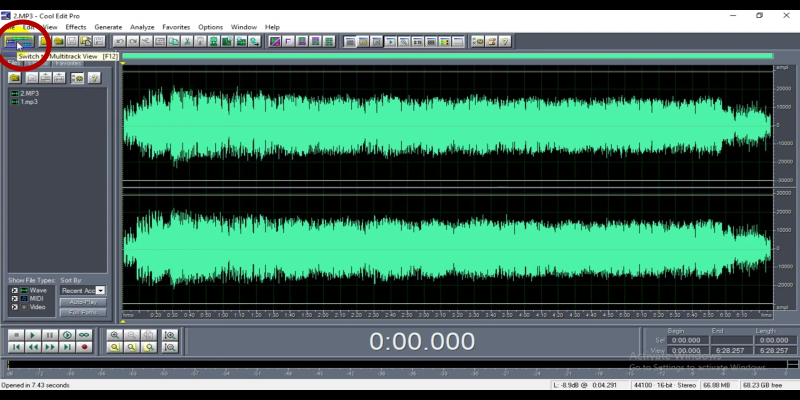Click the Auto-Play button

click(x=83, y=301)
